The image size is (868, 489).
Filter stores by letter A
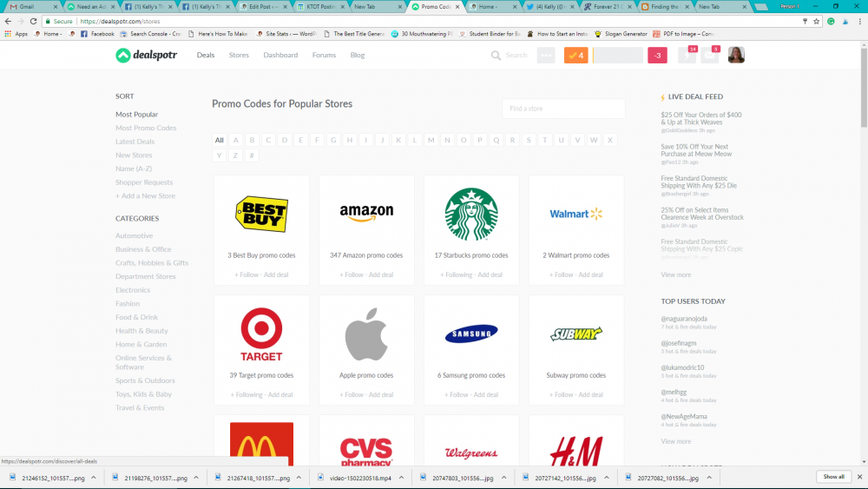coord(235,140)
